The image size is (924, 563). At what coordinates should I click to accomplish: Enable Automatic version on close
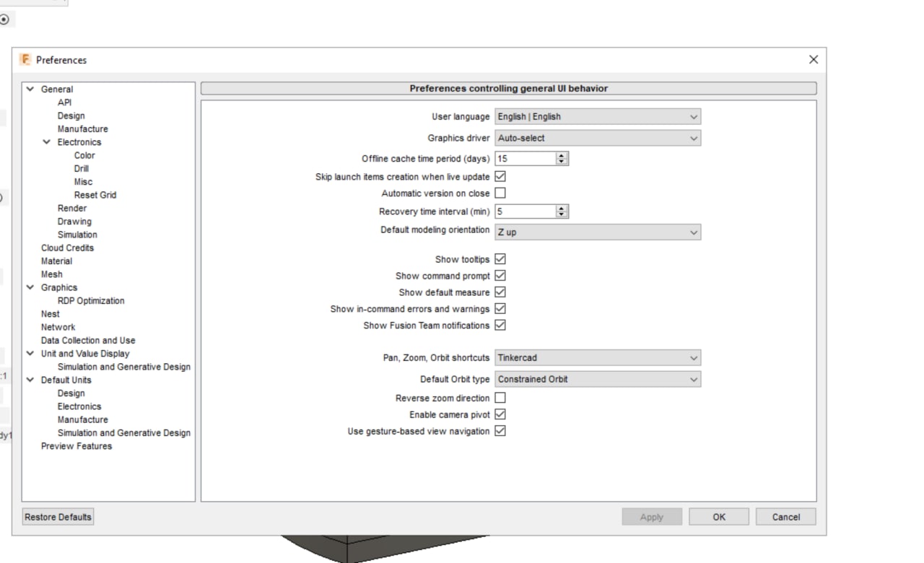coord(500,193)
